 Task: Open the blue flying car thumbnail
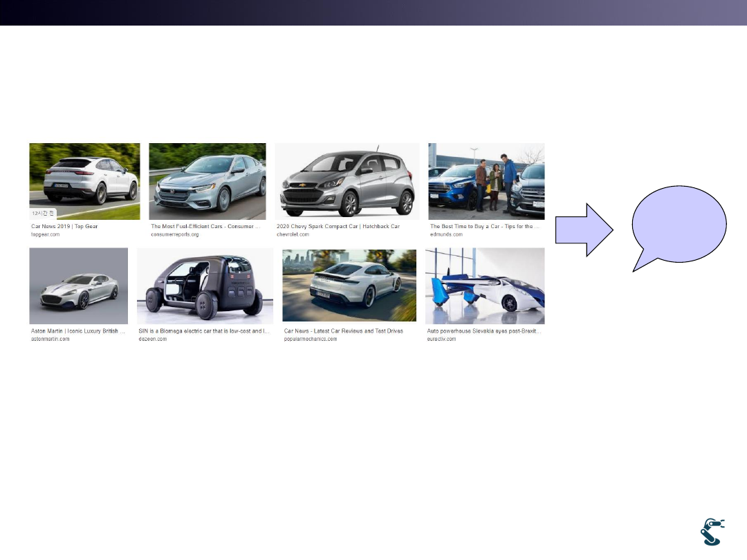[485, 286]
